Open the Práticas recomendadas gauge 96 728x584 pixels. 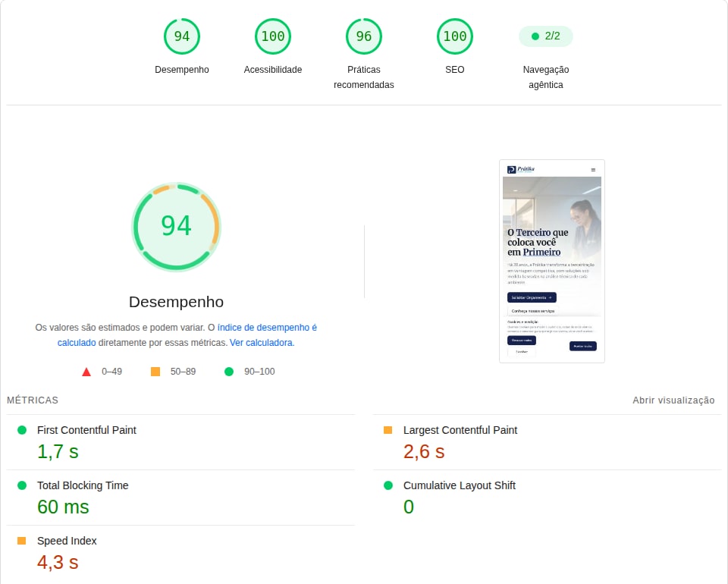(363, 36)
